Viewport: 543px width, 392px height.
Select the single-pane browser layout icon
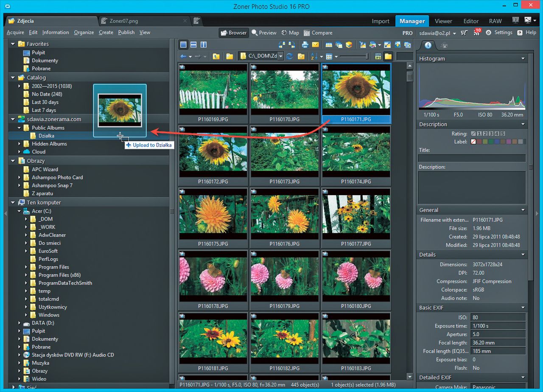pyautogui.click(x=183, y=45)
